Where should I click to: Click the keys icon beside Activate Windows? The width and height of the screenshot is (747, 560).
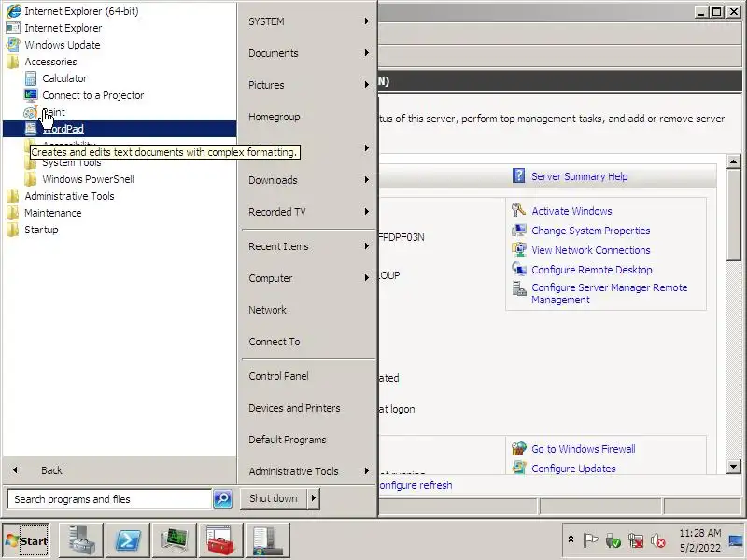pos(518,210)
